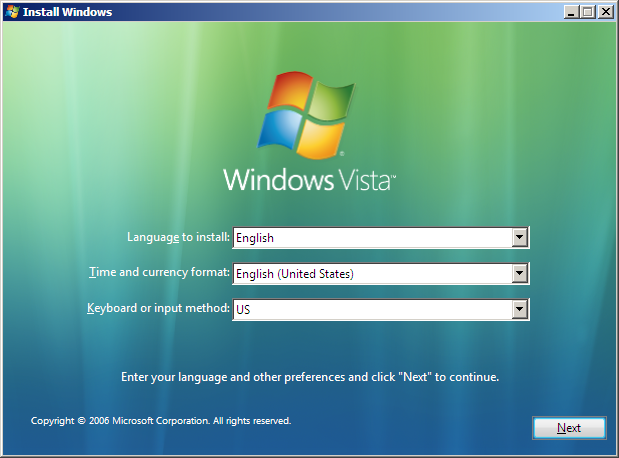Select the English language field
The image size is (619, 458).
point(370,238)
